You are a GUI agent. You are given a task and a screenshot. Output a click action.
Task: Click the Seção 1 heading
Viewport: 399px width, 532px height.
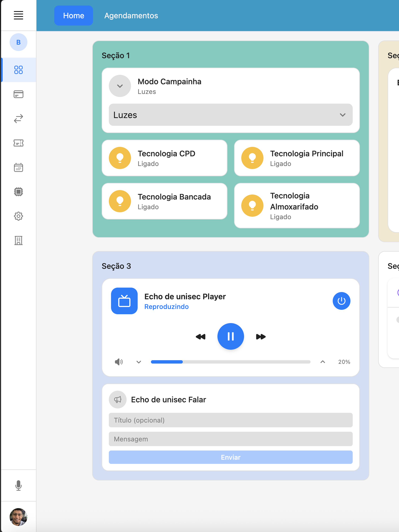(x=116, y=55)
